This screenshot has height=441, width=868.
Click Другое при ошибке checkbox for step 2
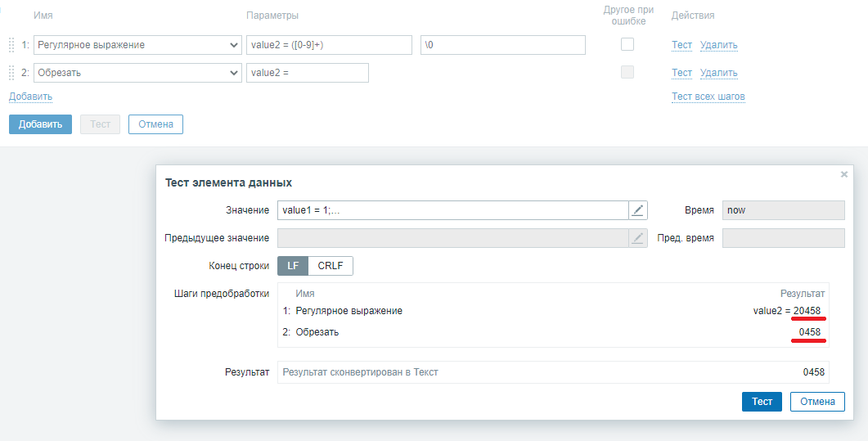pos(627,72)
